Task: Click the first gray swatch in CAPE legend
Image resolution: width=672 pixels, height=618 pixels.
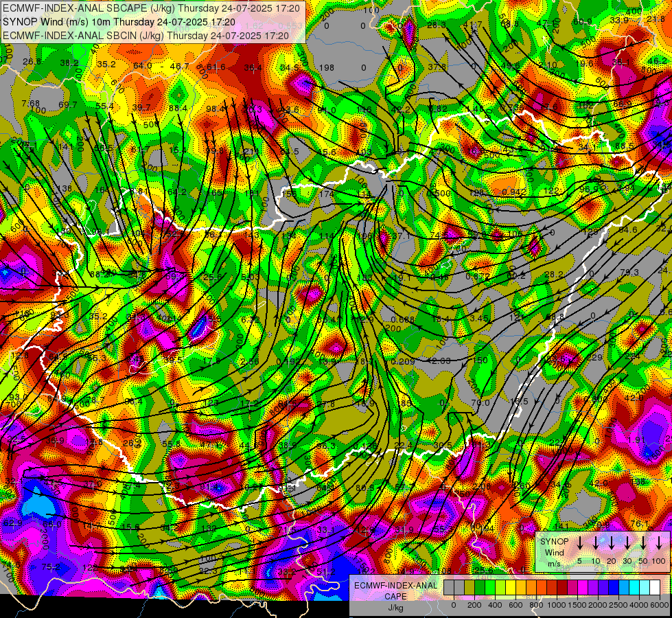Action: click(x=449, y=587)
